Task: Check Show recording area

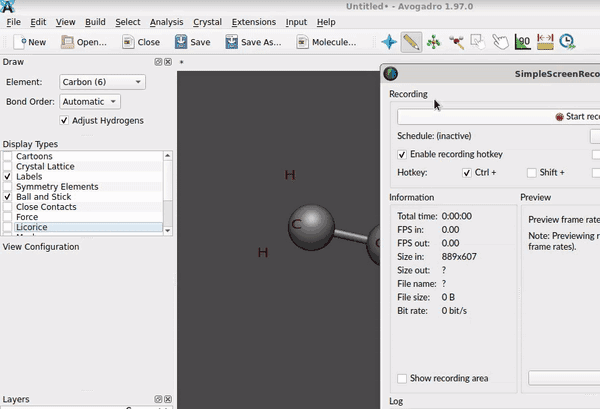Action: [x=402, y=378]
